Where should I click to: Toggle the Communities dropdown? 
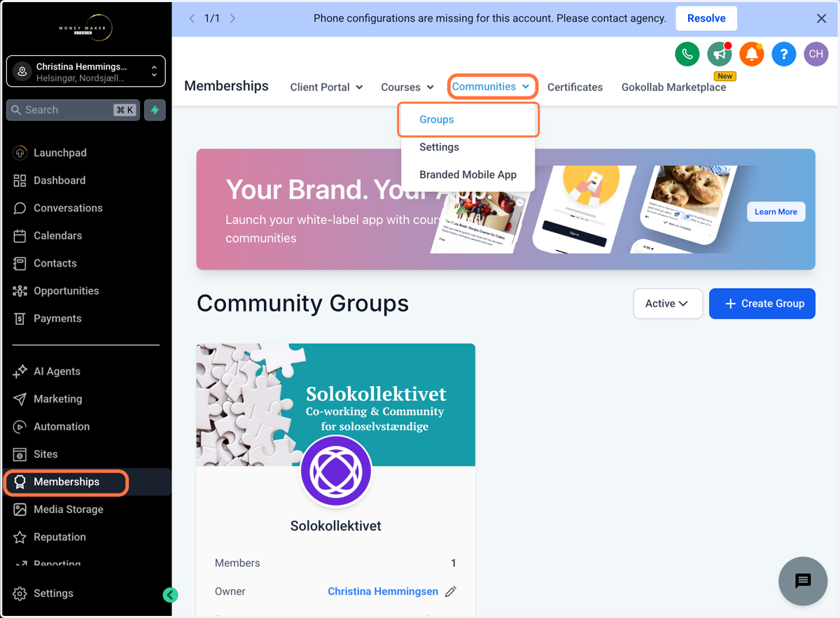492,86
